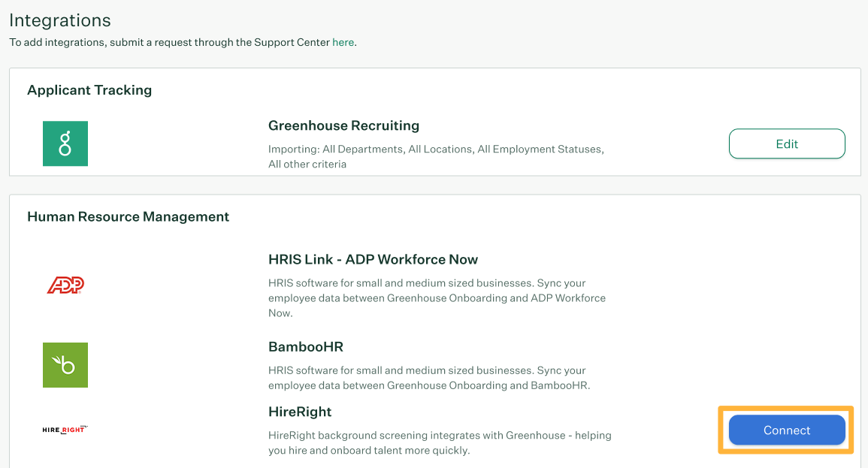Click the BambooHR green logo icon
Screen dimensions: 868x468
tap(65, 364)
